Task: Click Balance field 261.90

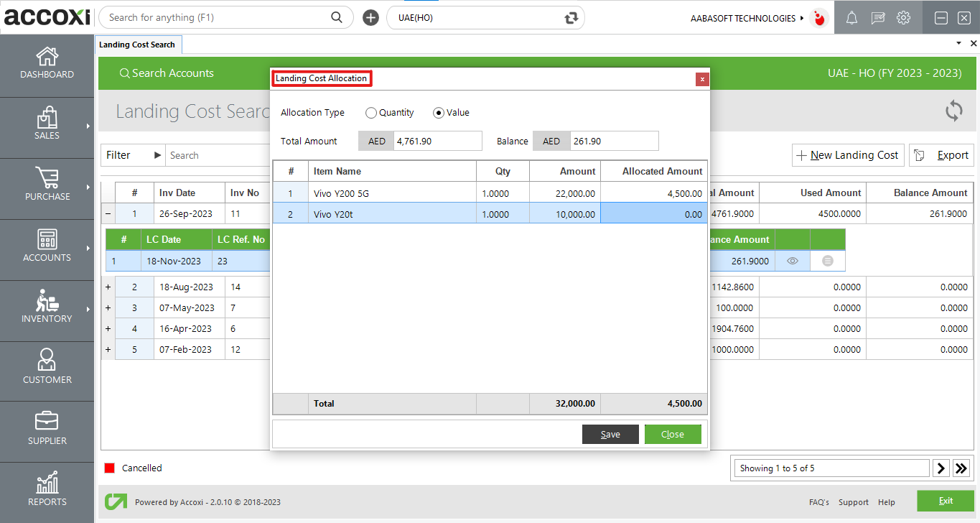Action: (x=614, y=141)
